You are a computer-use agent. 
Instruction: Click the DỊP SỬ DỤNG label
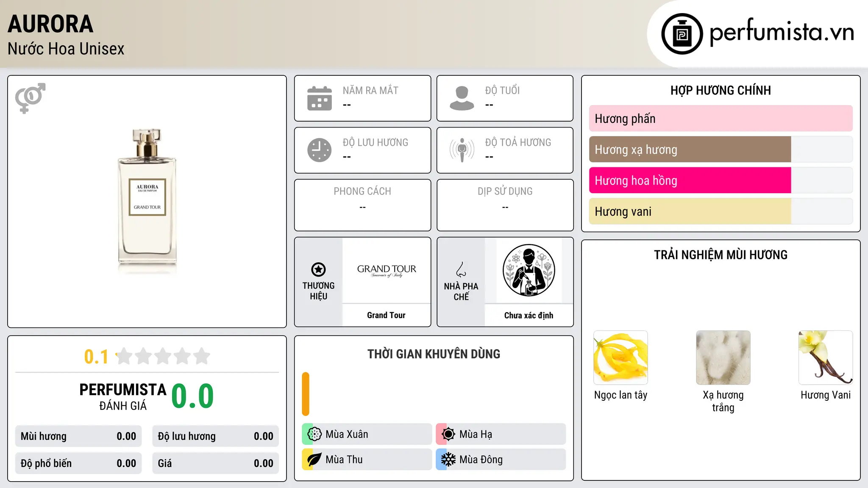tap(505, 191)
